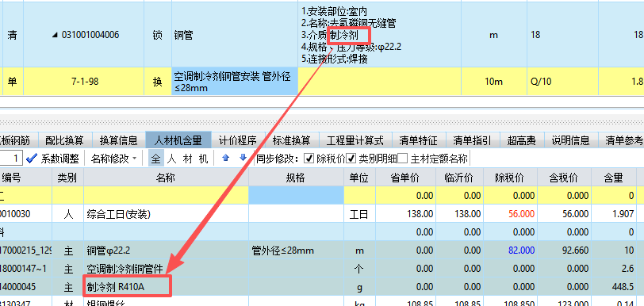Open the 说明信息 tab

click(x=571, y=141)
